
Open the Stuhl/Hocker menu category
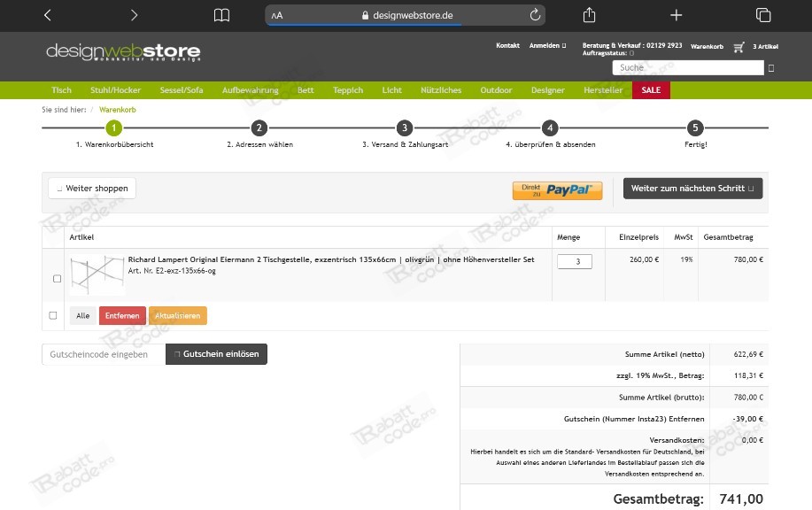click(x=115, y=90)
